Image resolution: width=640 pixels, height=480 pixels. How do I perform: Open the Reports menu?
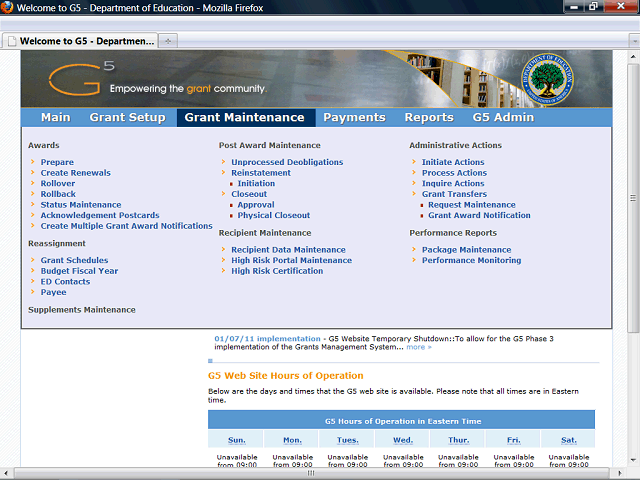[x=428, y=117]
